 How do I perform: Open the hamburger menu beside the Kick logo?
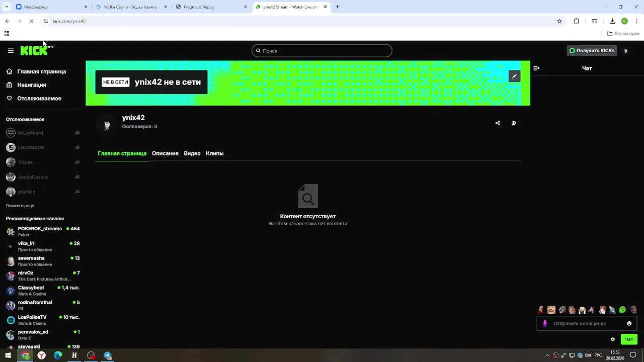11,51
